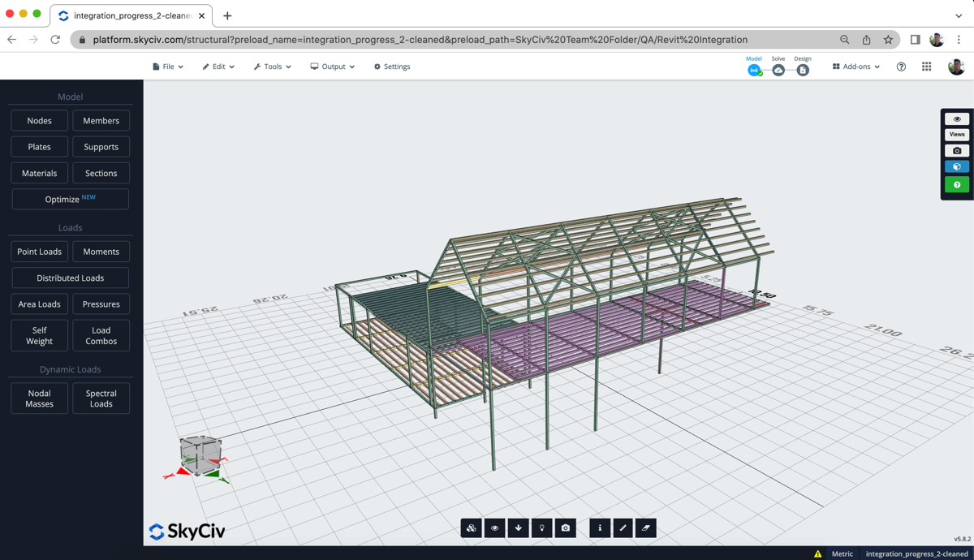Rotate view using the orientation cube

click(x=200, y=454)
